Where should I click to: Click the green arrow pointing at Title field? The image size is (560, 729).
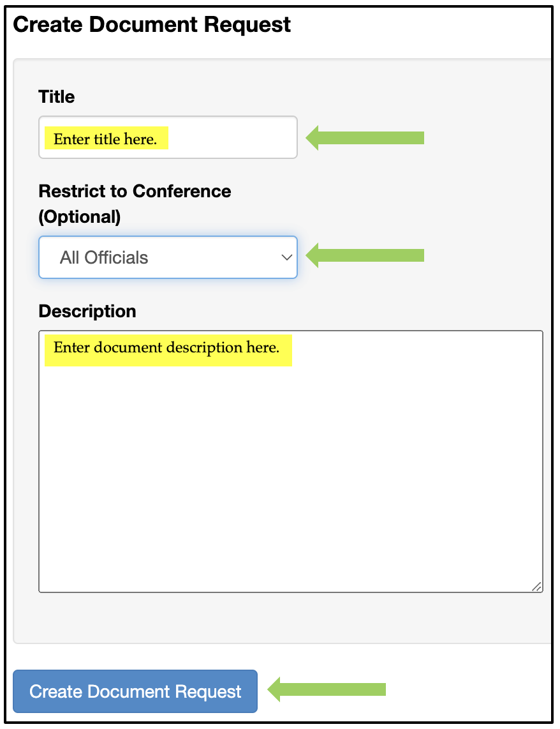(365, 138)
